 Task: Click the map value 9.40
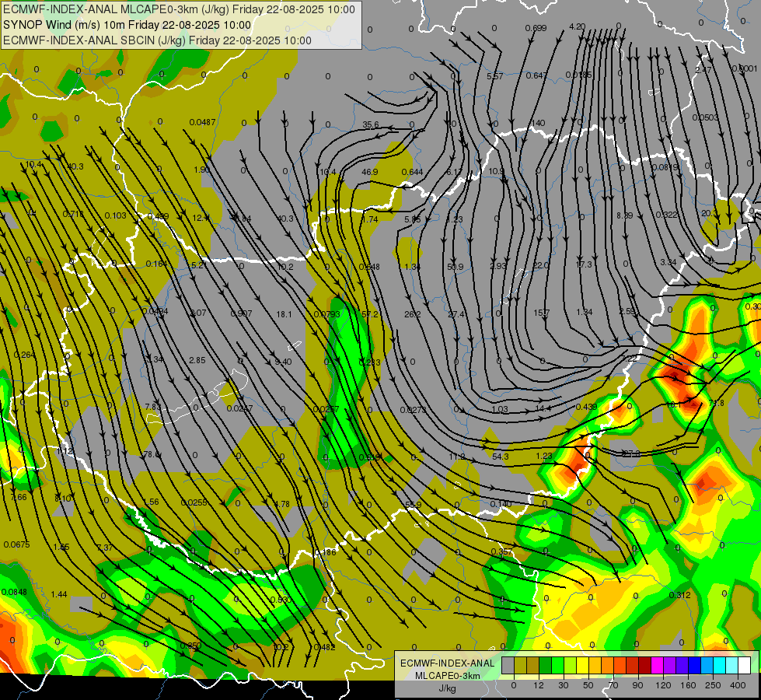pos(283,362)
